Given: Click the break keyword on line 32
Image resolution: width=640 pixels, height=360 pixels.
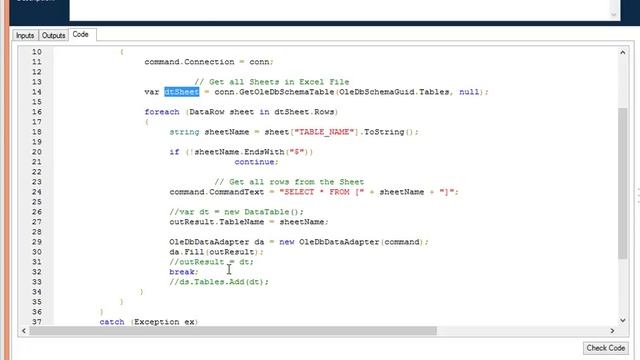Looking at the screenshot, I should tap(182, 272).
